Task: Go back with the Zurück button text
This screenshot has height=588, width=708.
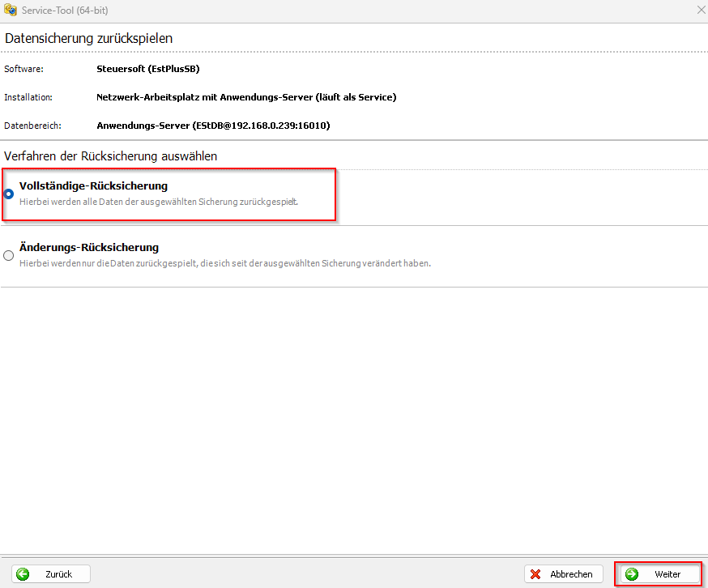Action: pos(59,574)
